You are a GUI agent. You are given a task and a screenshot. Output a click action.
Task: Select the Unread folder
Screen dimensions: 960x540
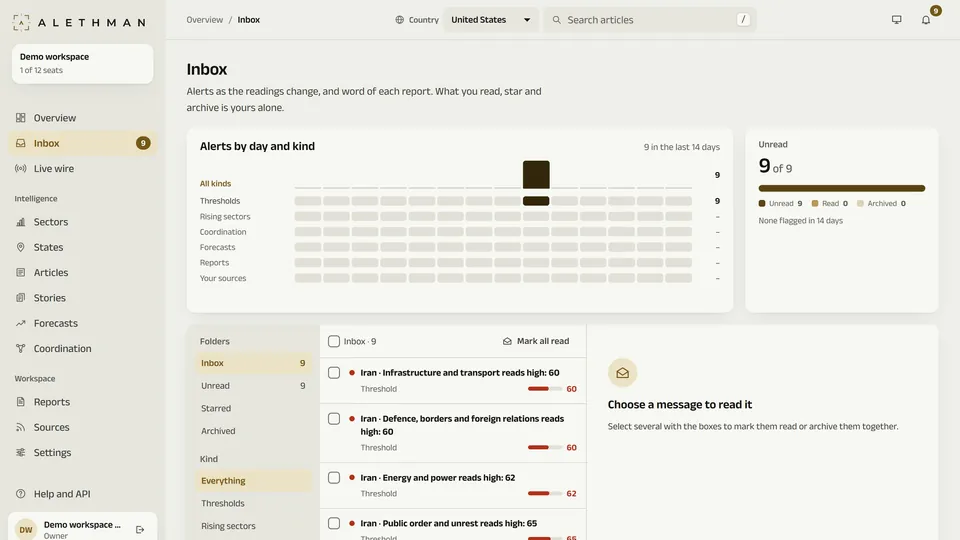(253, 386)
